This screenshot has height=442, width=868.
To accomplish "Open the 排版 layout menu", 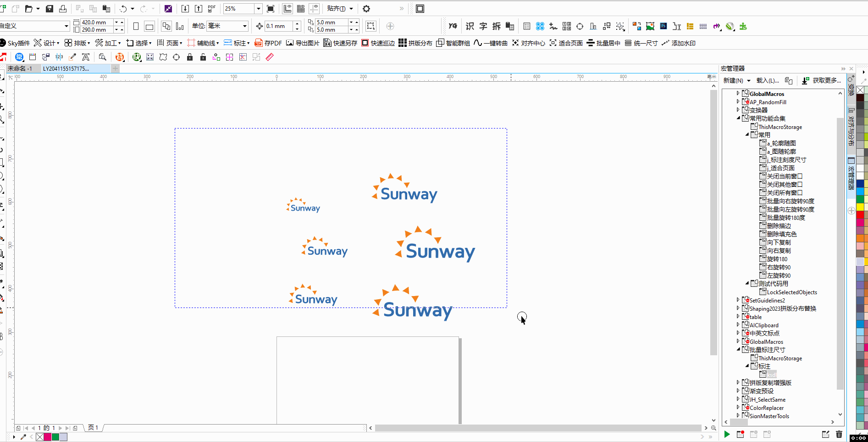I will (x=77, y=43).
